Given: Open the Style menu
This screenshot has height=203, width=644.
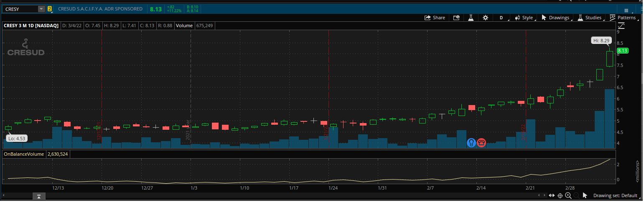Looking at the screenshot, I should [x=524, y=18].
